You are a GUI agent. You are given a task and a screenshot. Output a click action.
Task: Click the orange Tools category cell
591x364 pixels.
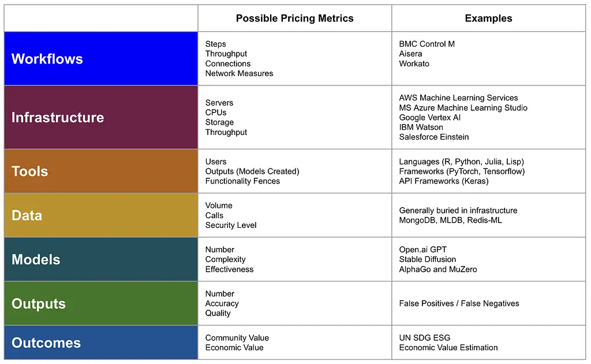click(101, 171)
